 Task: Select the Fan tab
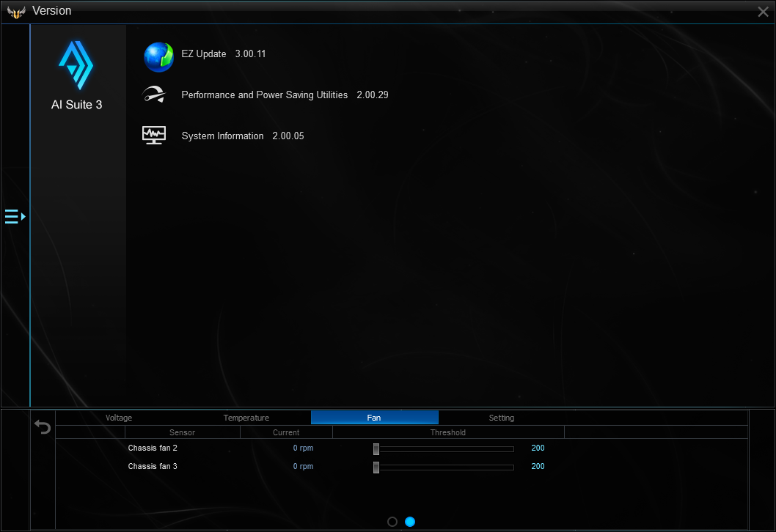pyautogui.click(x=375, y=418)
